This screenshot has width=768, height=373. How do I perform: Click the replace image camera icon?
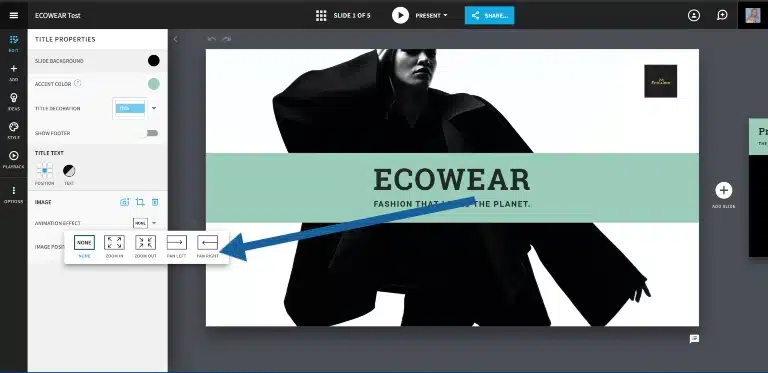[124, 202]
